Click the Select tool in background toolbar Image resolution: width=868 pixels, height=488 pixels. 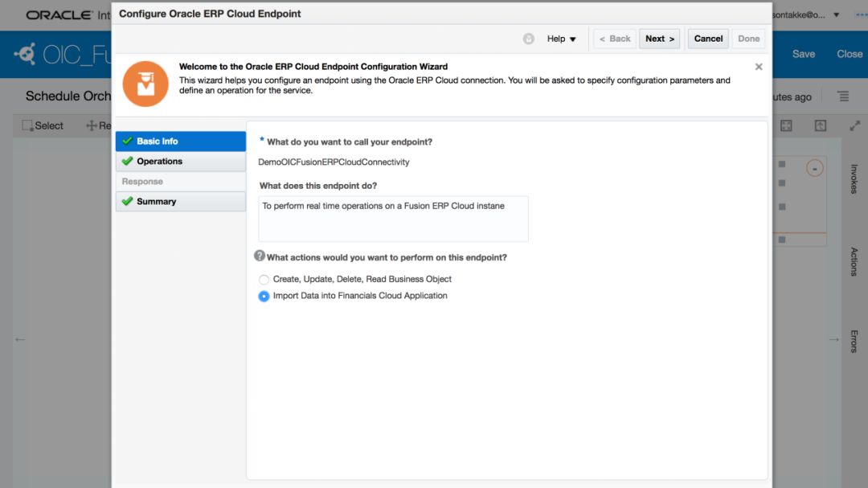pos(43,125)
